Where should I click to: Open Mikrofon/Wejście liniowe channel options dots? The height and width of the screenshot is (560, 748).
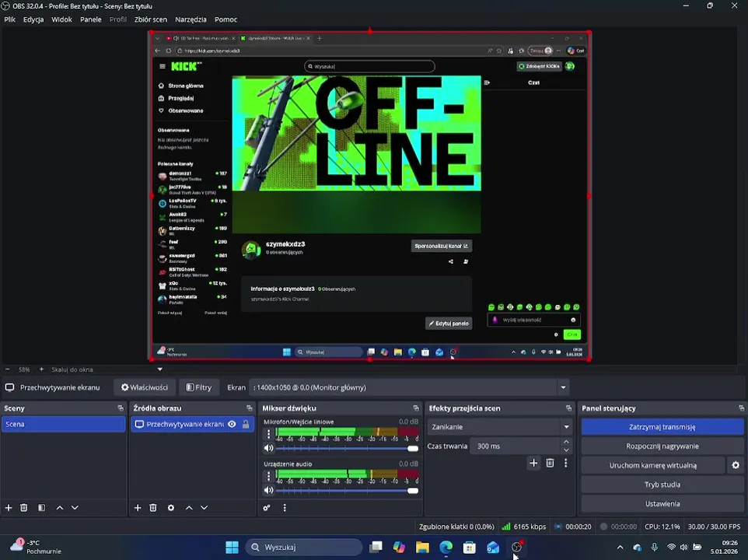tap(268, 433)
